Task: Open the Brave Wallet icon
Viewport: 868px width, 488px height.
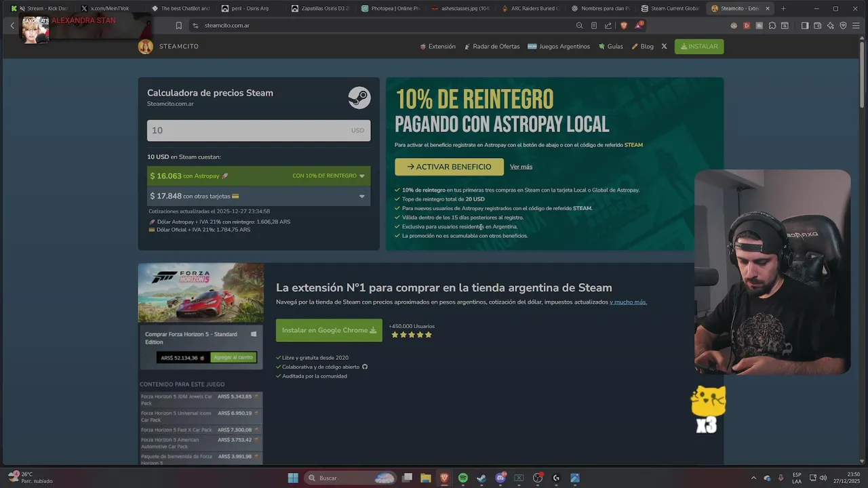Action: (818, 26)
